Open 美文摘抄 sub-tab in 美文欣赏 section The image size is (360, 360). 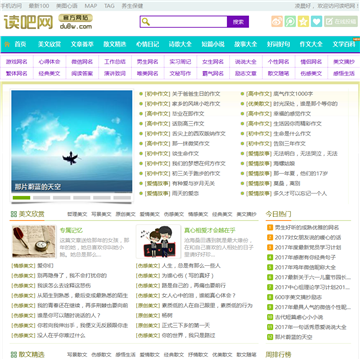pos(247,214)
